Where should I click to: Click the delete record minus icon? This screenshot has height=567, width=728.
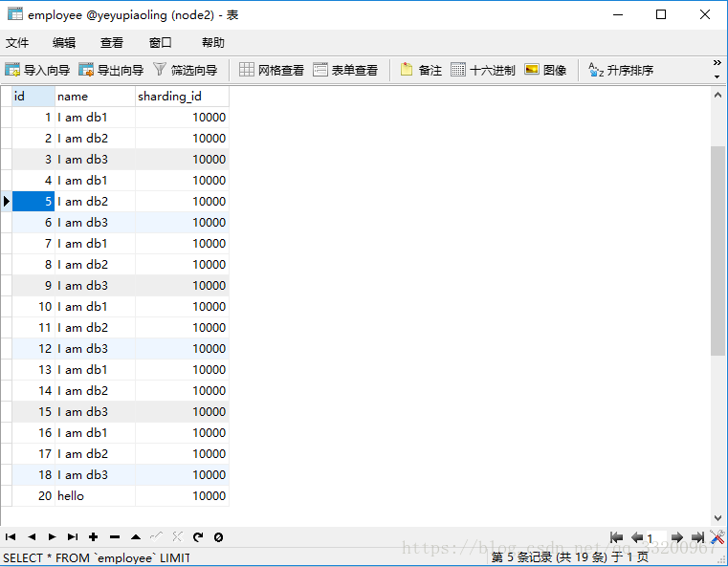(115, 537)
